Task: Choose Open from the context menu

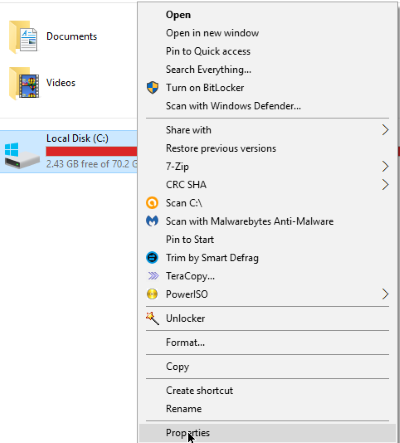Action: coord(268,15)
